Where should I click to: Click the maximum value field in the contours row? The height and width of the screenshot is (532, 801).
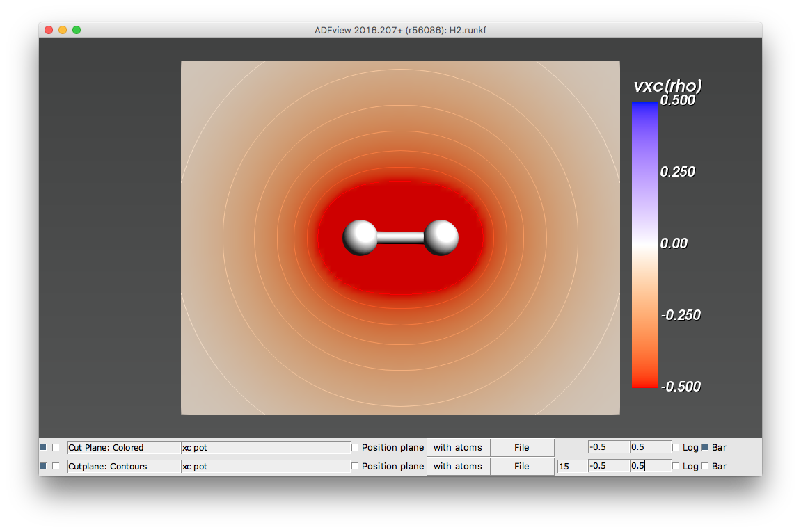pyautogui.click(x=650, y=466)
